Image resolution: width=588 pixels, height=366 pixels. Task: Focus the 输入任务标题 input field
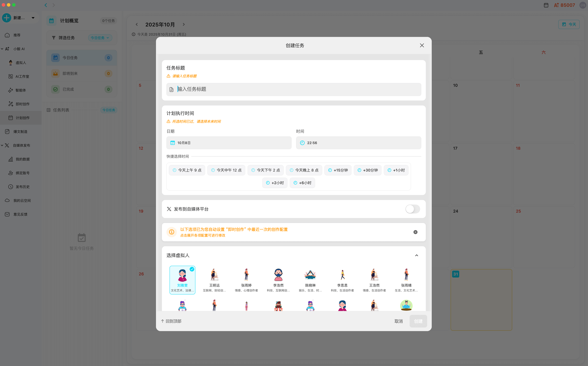pyautogui.click(x=294, y=89)
